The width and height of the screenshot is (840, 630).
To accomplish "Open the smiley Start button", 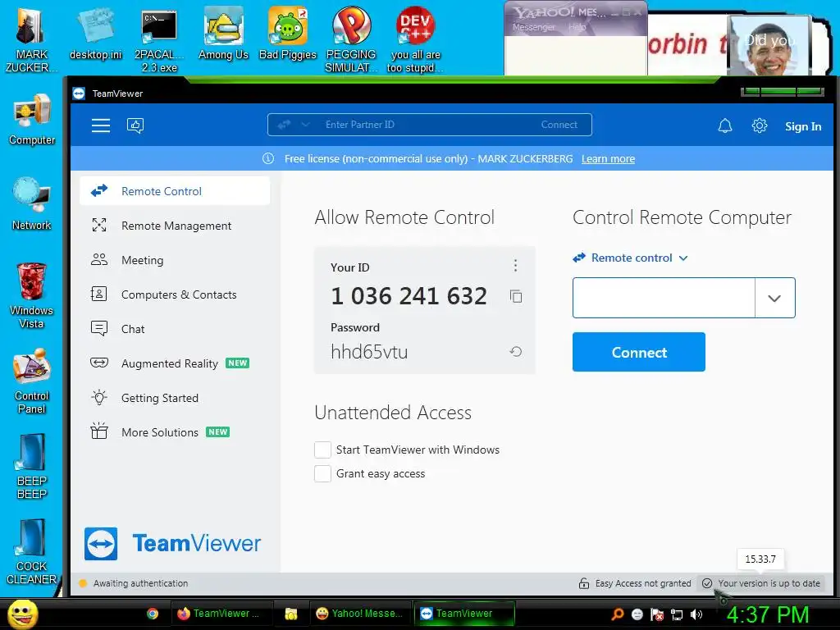I will click(22, 614).
